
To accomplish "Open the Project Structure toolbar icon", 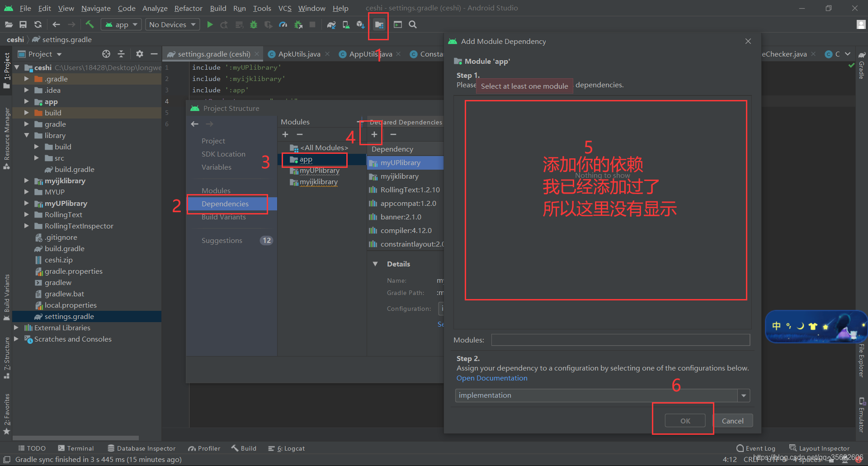I will coord(379,25).
